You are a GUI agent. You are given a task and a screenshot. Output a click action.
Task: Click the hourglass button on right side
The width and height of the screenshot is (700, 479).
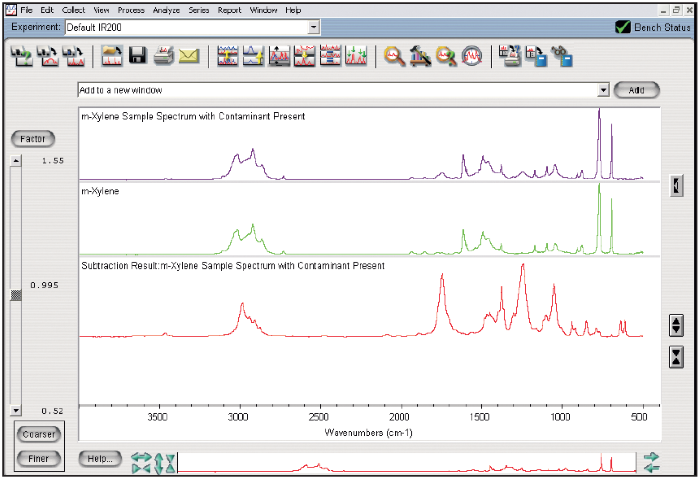pyautogui.click(x=676, y=357)
